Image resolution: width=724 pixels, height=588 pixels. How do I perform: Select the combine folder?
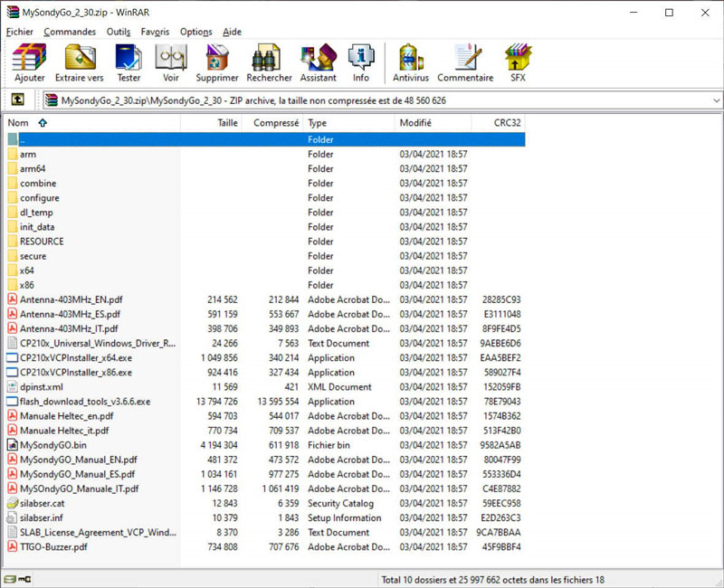click(266, 184)
